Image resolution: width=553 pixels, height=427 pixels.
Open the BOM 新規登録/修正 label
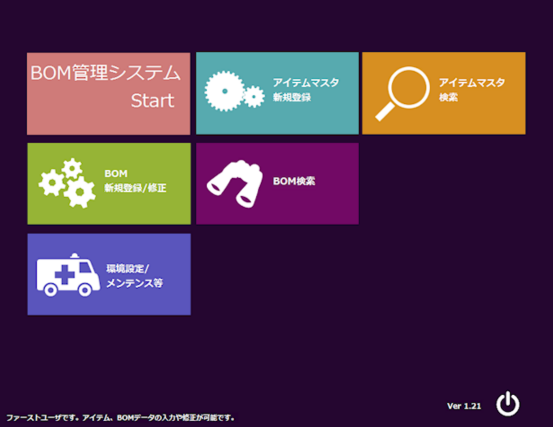135,181
